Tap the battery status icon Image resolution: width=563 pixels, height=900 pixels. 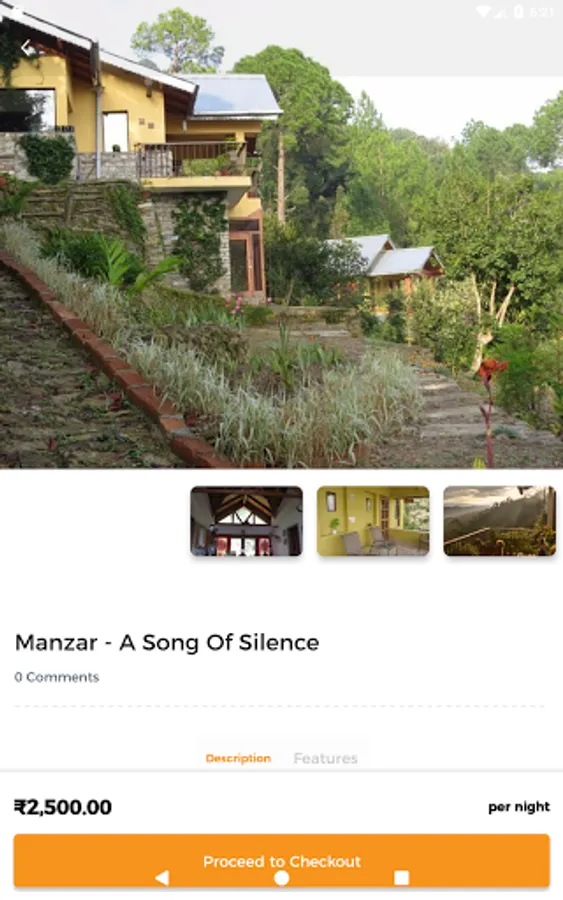pos(518,12)
